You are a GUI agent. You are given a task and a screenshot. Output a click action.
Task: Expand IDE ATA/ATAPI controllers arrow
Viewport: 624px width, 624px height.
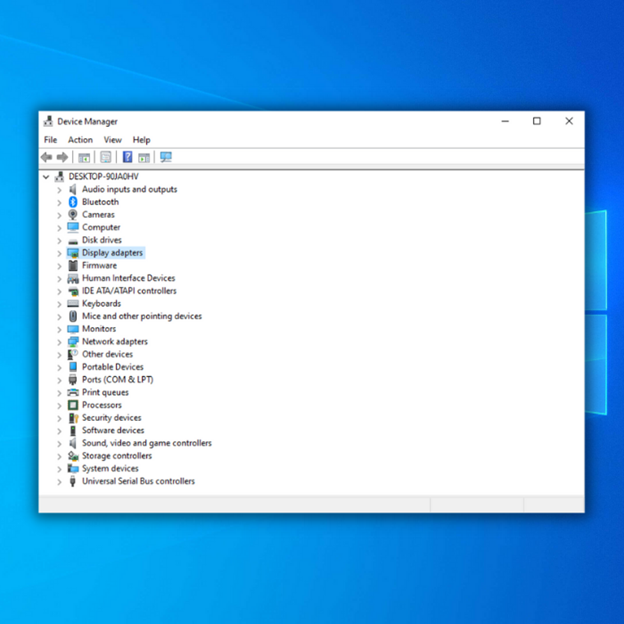(x=59, y=291)
